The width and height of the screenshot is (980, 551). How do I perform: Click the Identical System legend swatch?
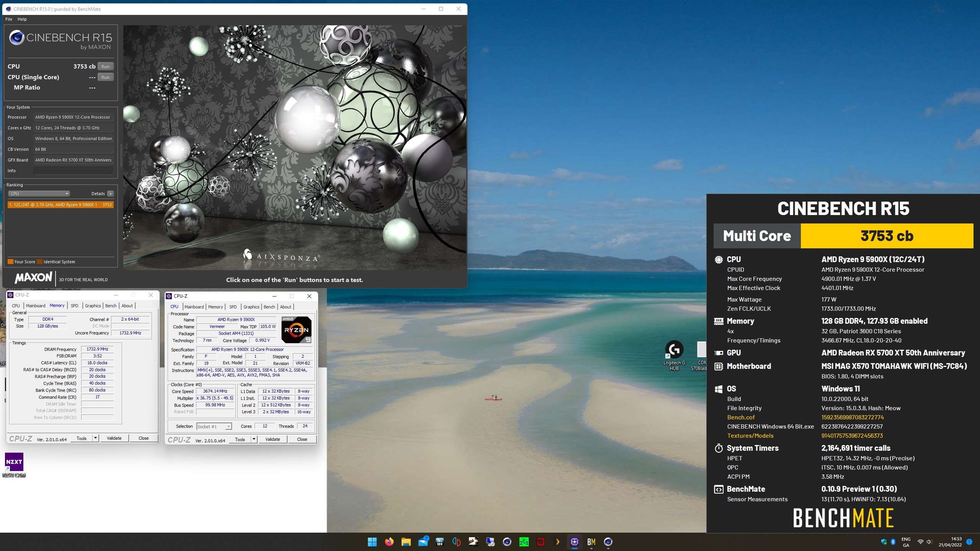(40, 262)
